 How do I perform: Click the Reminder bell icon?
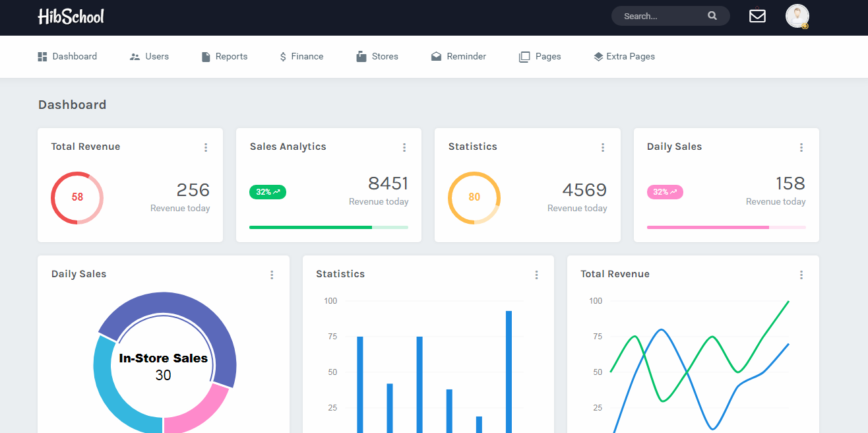436,56
